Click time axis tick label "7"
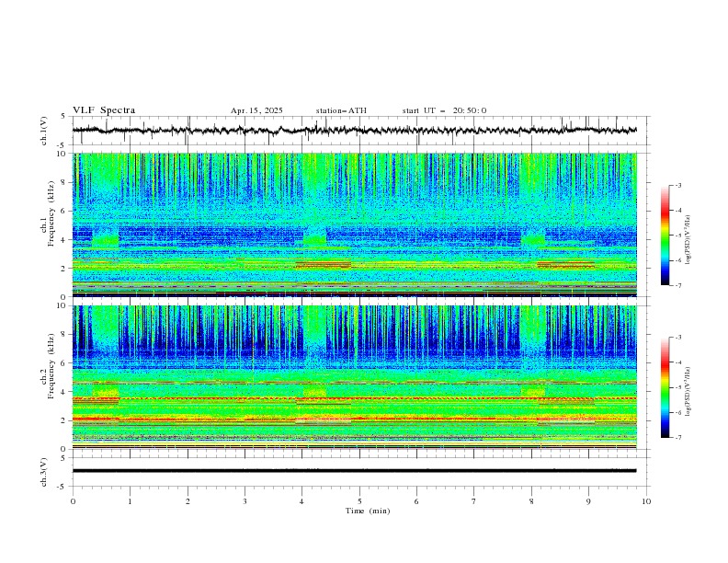The height and width of the screenshot is (563, 728). pos(474,501)
